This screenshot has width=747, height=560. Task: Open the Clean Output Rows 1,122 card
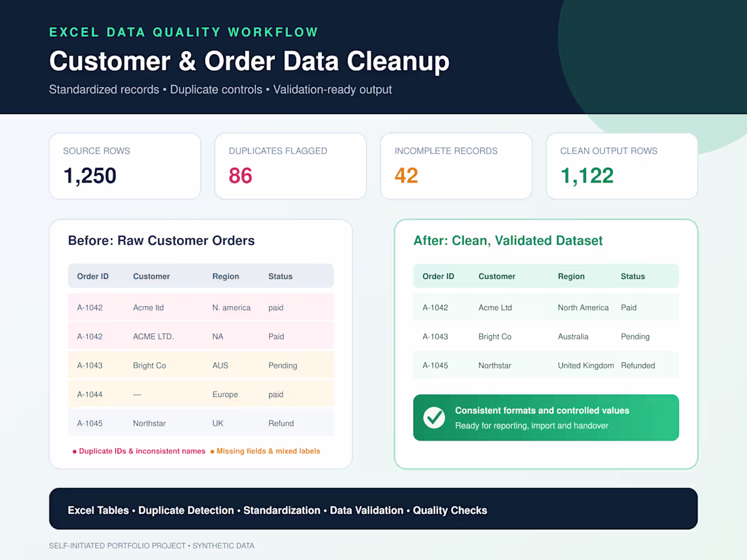pyautogui.click(x=621, y=166)
